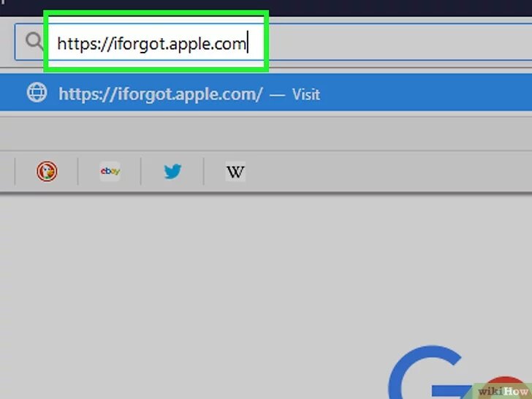Click the gray strip below the suggestion

coord(266,134)
